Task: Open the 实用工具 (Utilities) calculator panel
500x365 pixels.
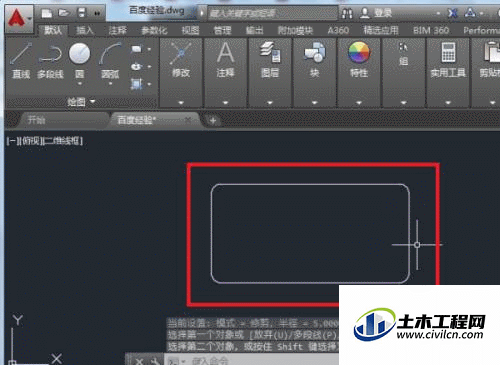Action: 448,60
